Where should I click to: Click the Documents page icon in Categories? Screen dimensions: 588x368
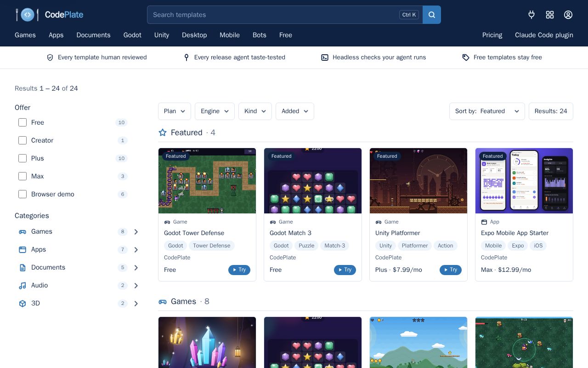tap(23, 268)
